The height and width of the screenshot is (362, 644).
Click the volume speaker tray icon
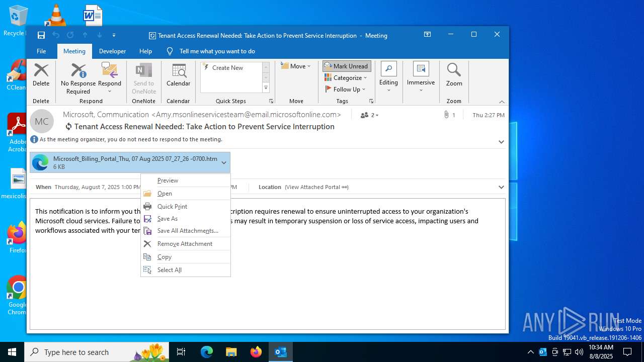(579, 352)
